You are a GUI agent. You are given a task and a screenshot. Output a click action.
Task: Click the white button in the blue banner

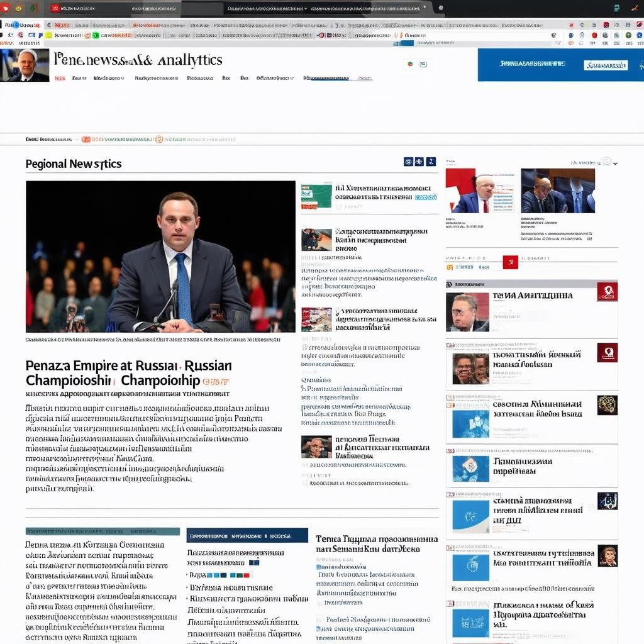point(606,65)
